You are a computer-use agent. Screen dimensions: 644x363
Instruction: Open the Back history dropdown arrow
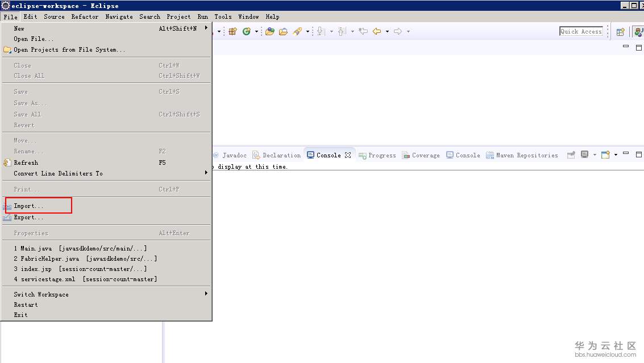click(x=387, y=32)
